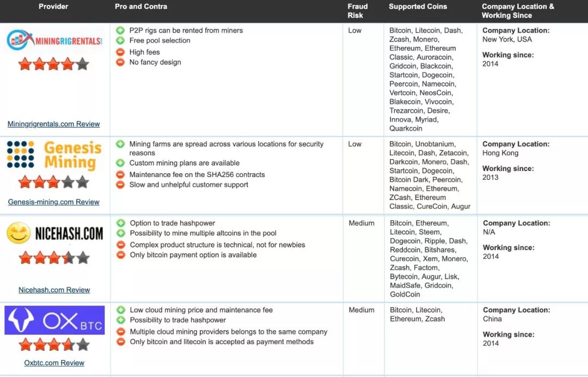Click green plus beside Low cloud mining price
The width and height of the screenshot is (588, 377).
coord(121,310)
